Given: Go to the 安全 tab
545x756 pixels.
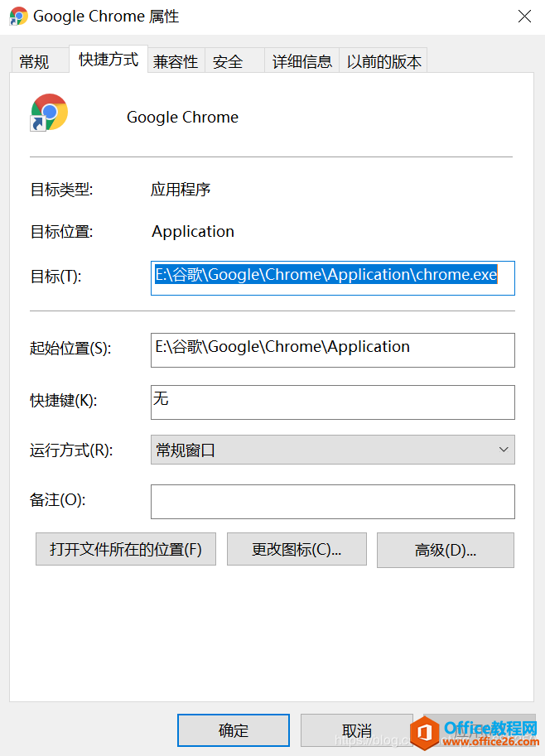Looking at the screenshot, I should click(228, 61).
